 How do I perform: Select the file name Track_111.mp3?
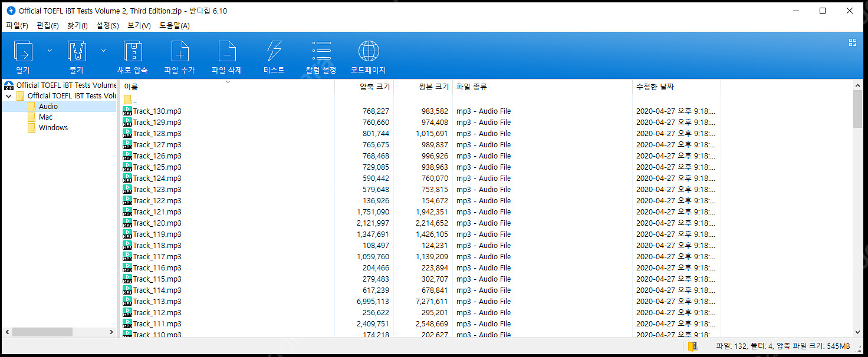coord(157,324)
